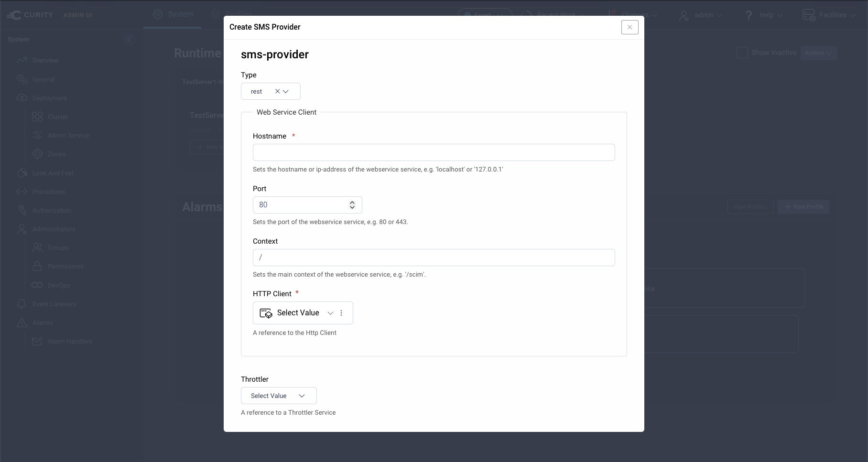Screen dimensions: 868x462
Task: Enable the Show Inactive checkbox
Action: [x=741, y=53]
